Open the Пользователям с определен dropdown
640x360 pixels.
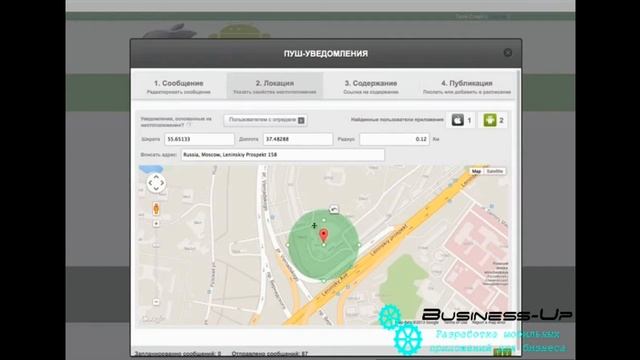coord(266,120)
